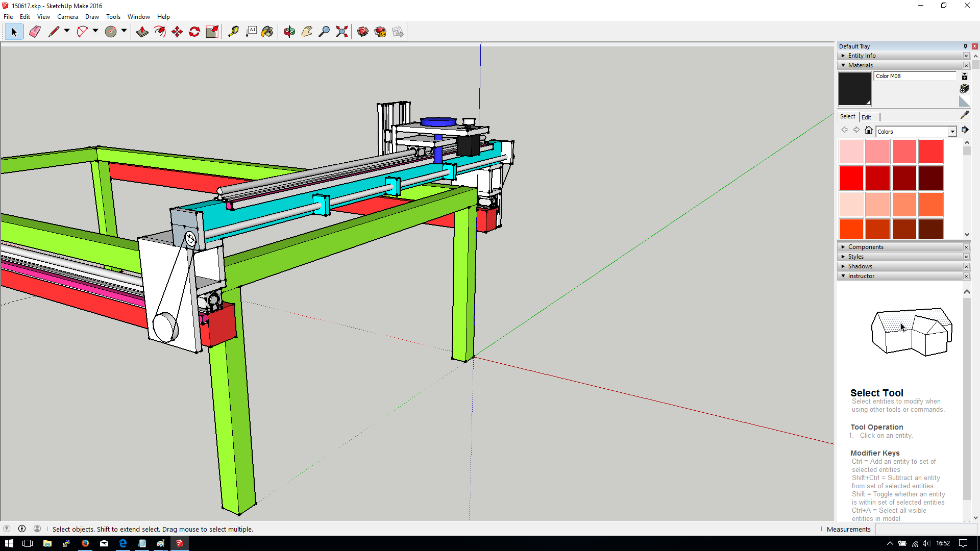Close the Shadows panel section
980x551 pixels.
pyautogui.click(x=966, y=266)
